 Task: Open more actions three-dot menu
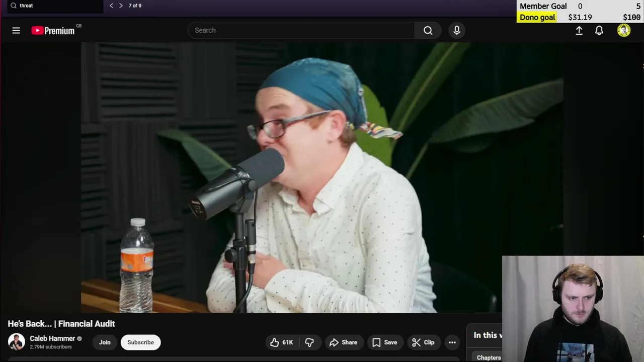452,342
